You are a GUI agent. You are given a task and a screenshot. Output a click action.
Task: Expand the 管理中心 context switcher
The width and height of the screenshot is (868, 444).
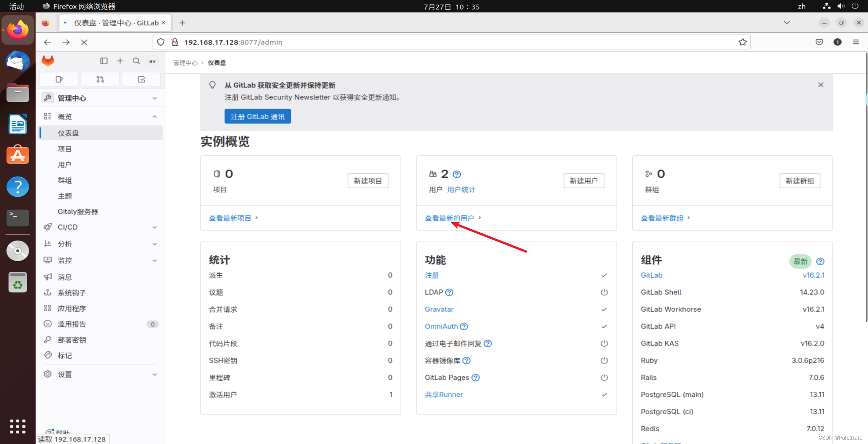click(x=100, y=98)
